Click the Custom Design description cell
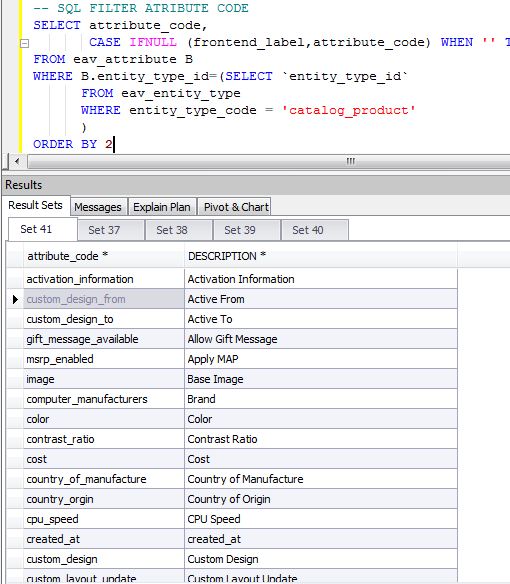510x584 pixels. click(321, 559)
